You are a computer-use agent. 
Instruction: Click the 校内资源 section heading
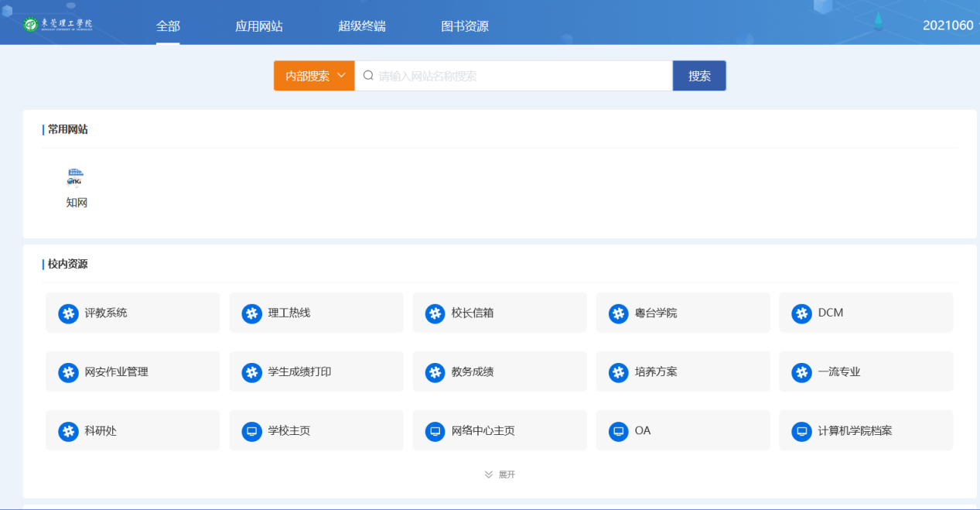click(x=67, y=264)
